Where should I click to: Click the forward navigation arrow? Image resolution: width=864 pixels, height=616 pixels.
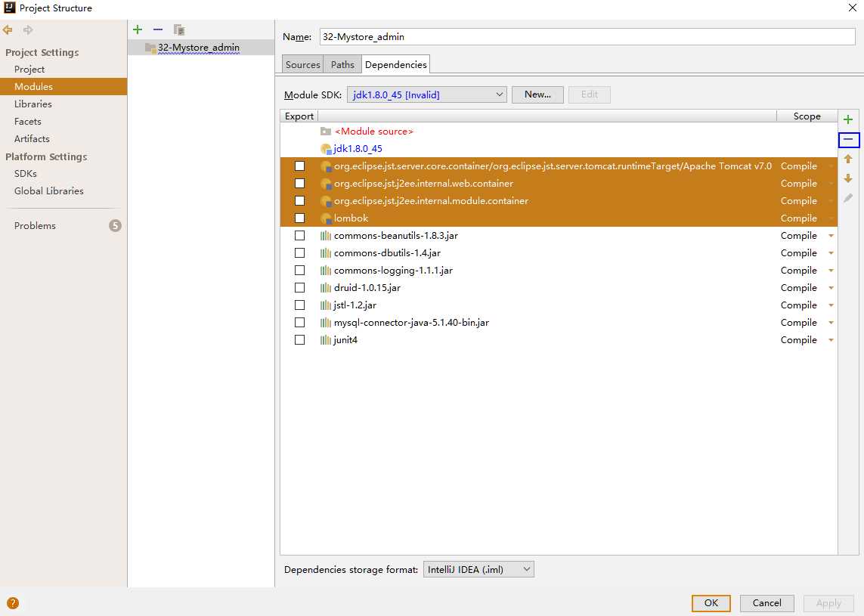click(28, 29)
